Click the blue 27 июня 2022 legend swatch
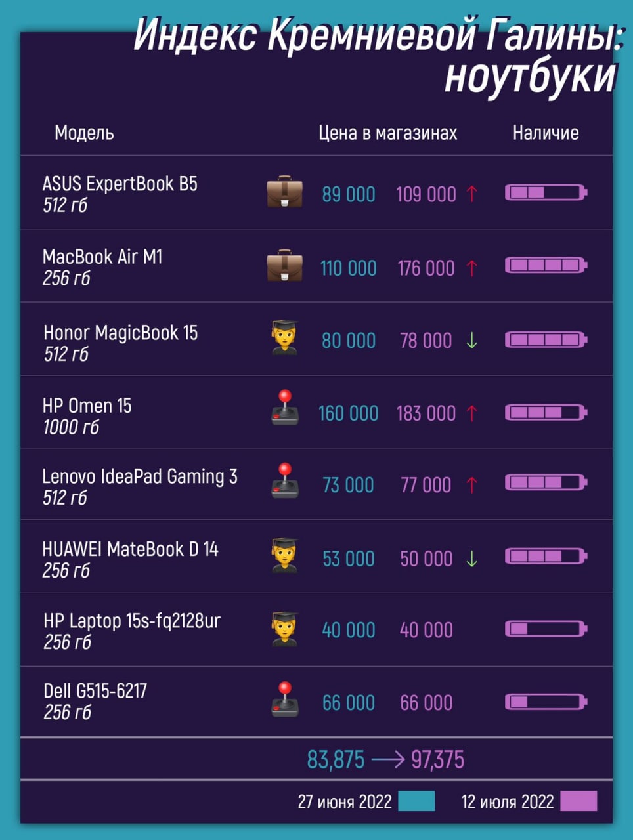The height and width of the screenshot is (840, 633). click(417, 801)
